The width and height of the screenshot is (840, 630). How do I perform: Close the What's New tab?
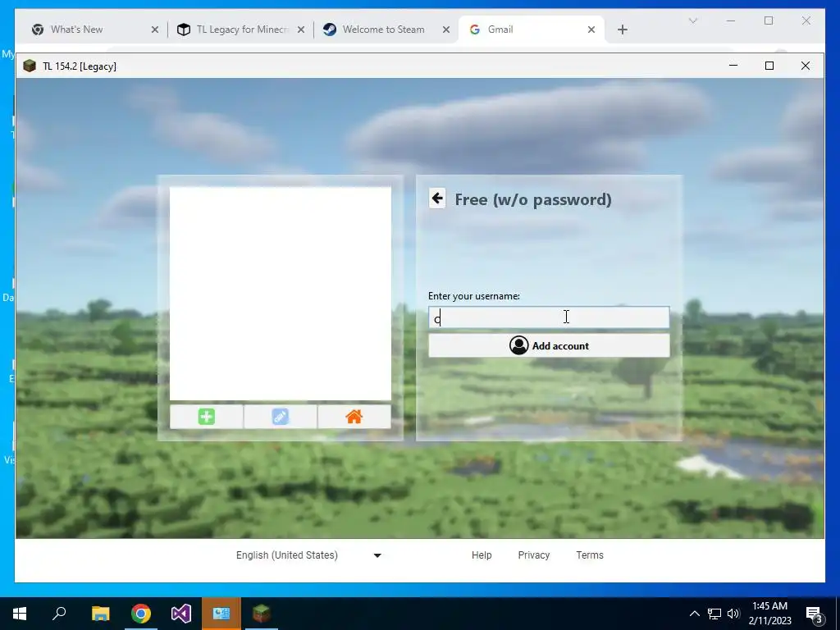coord(155,30)
